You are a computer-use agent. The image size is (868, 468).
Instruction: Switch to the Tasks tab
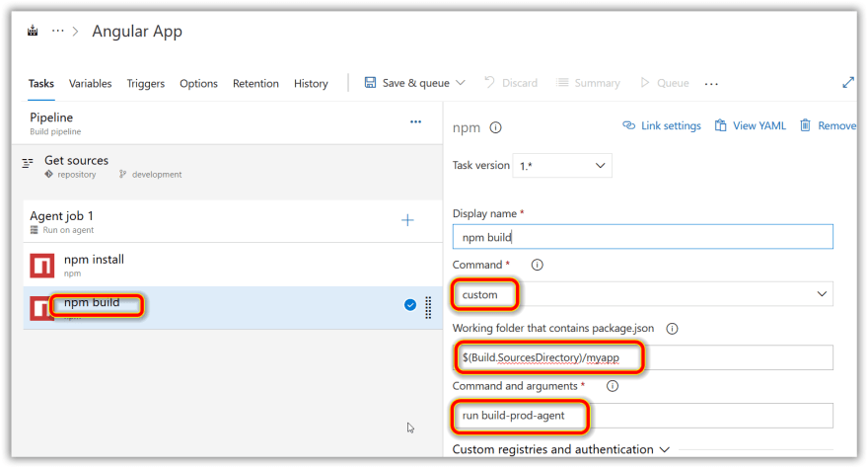coord(41,83)
